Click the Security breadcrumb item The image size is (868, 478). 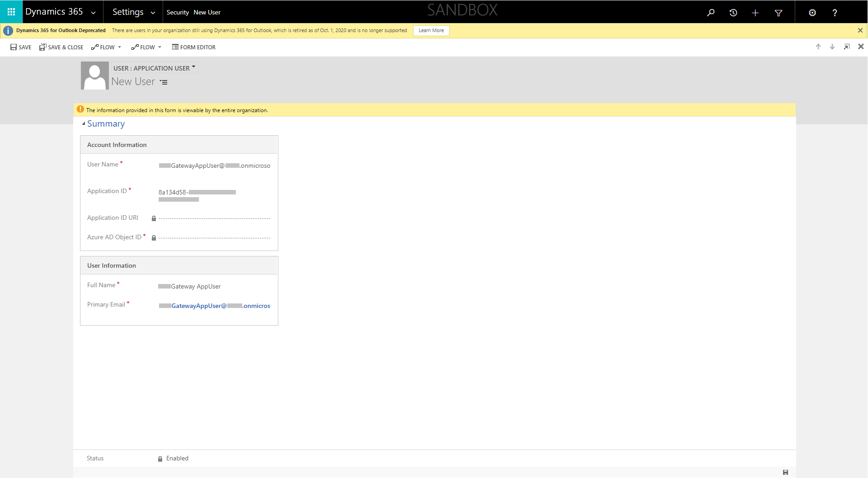(x=178, y=12)
